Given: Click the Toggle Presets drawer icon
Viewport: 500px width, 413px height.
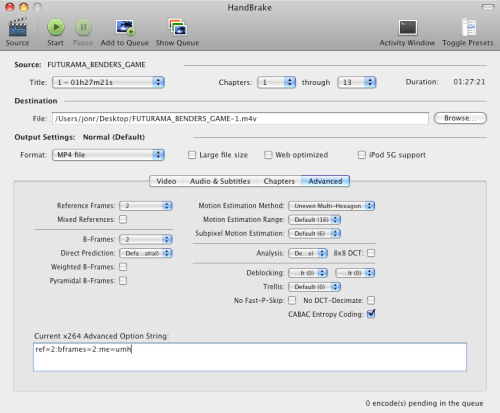Looking at the screenshot, I should [468, 27].
